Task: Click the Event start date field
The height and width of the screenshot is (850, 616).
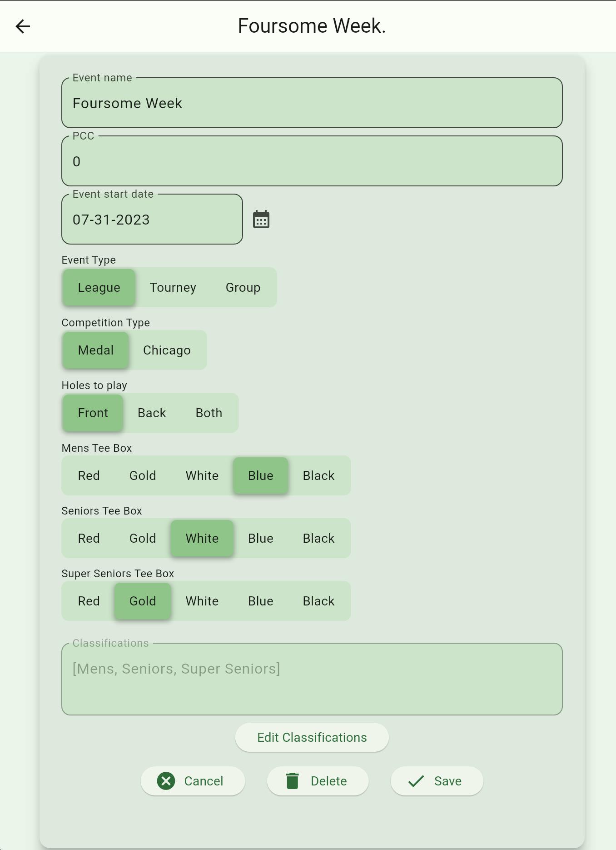Action: pos(152,219)
